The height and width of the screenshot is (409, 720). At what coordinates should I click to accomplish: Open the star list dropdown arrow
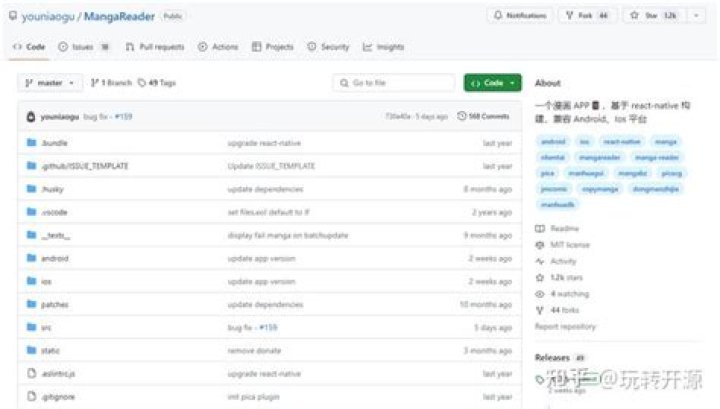pos(696,16)
